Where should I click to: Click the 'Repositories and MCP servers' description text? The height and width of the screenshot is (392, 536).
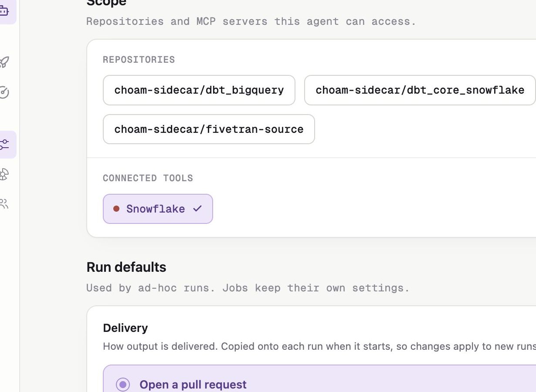click(x=251, y=21)
